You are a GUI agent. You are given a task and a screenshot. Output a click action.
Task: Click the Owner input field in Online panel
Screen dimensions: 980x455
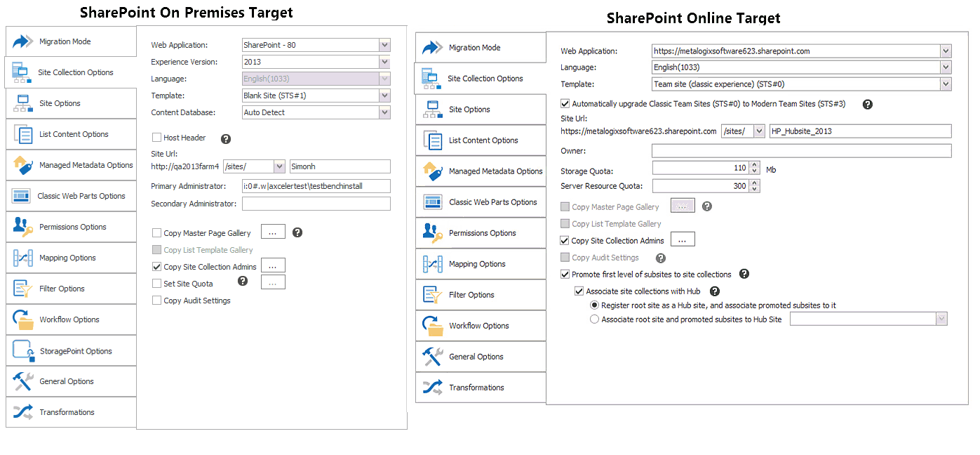[801, 151]
